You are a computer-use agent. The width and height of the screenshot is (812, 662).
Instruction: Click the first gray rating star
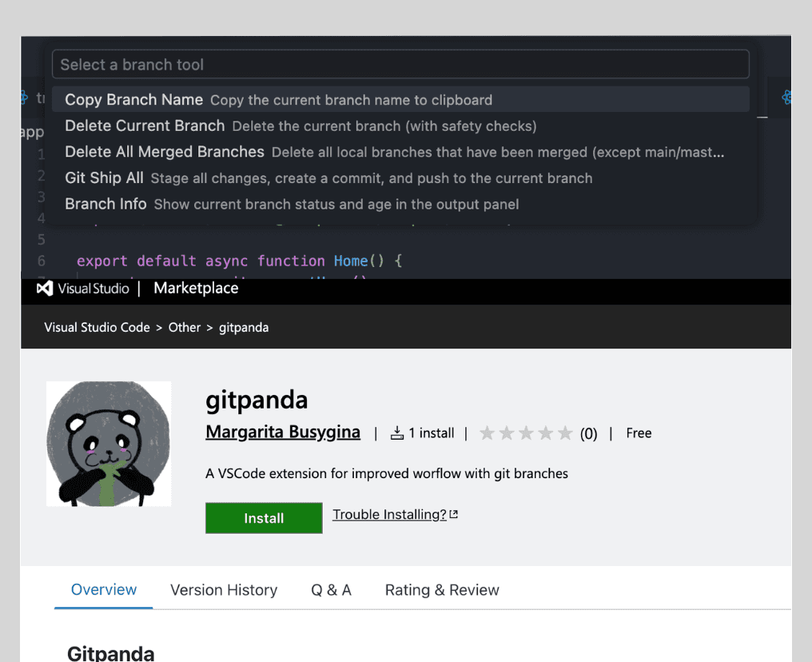pyautogui.click(x=488, y=433)
